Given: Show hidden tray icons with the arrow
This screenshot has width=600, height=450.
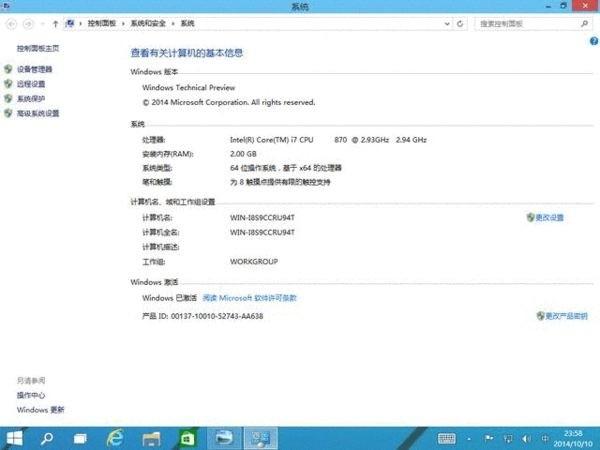Looking at the screenshot, I should coord(469,439).
